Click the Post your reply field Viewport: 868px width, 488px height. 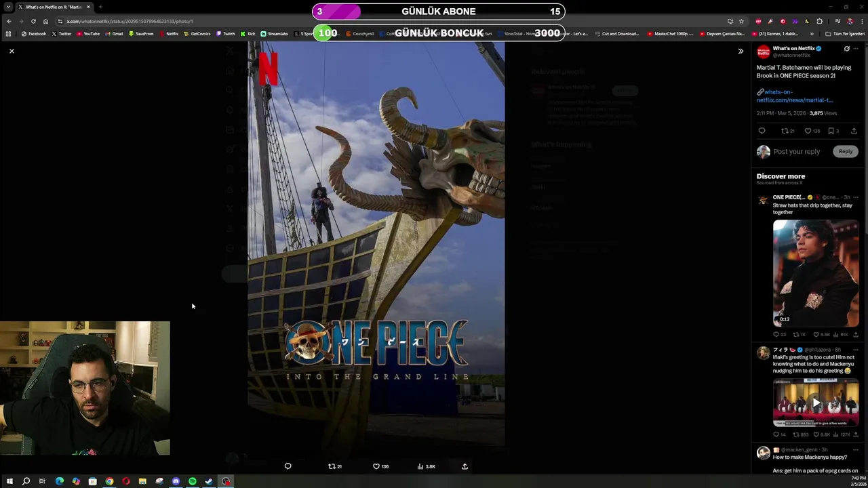coord(796,151)
